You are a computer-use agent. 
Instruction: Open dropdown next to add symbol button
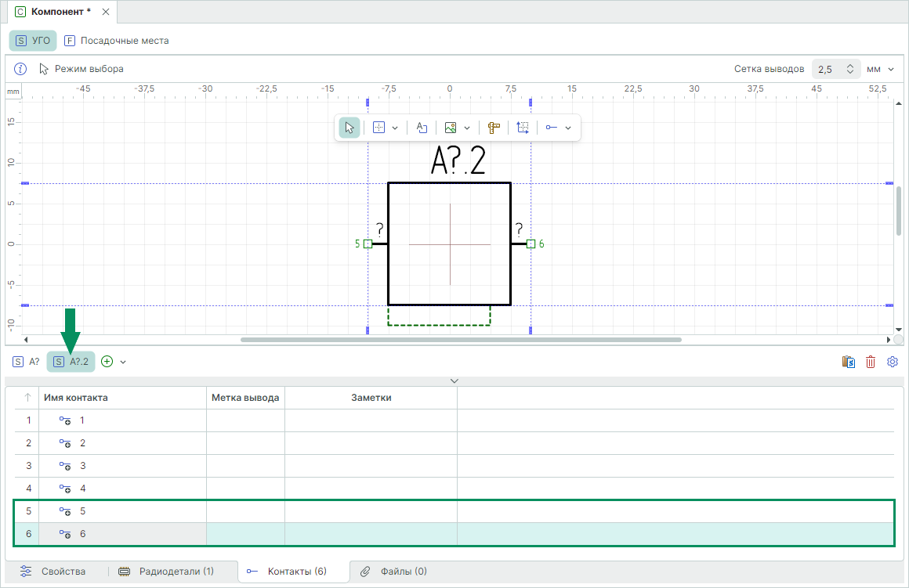123,362
